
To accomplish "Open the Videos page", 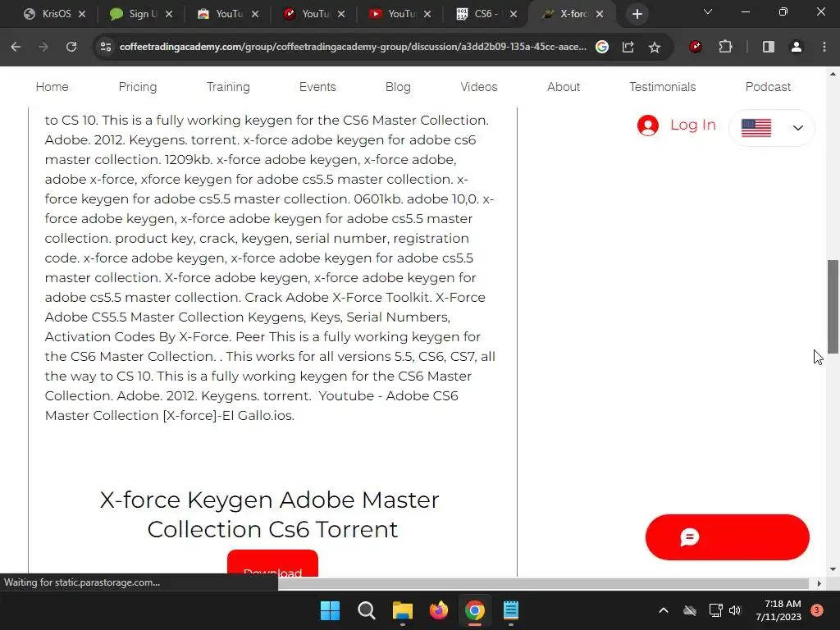I will (x=479, y=87).
